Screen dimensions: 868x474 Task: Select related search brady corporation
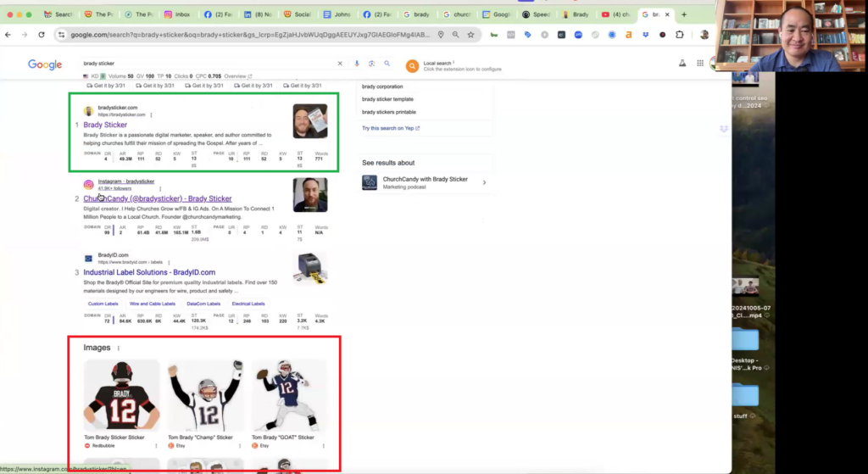tap(382, 87)
